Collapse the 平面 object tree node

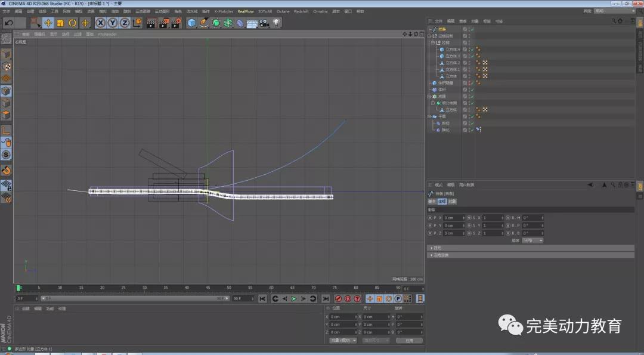[x=431, y=116]
